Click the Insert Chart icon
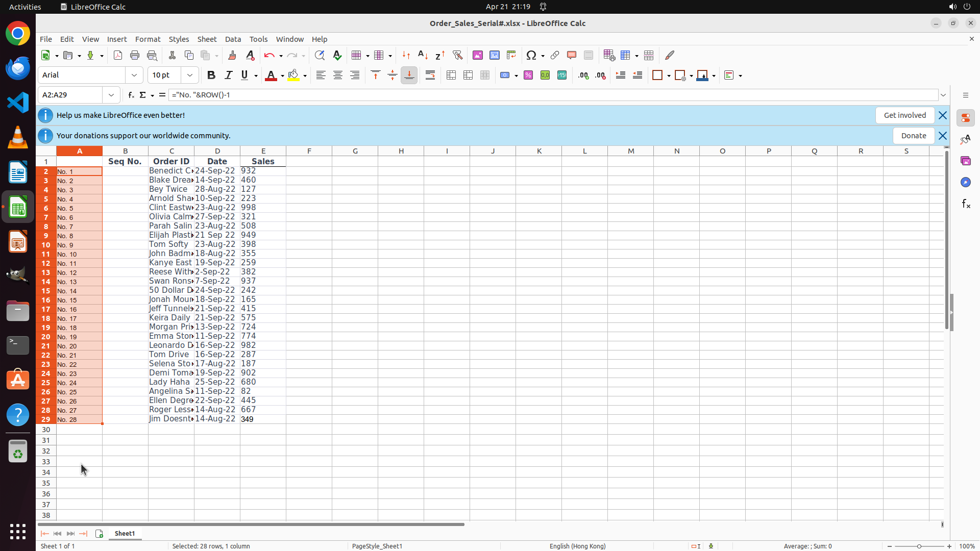Viewport: 980px width, 551px height. [494, 55]
